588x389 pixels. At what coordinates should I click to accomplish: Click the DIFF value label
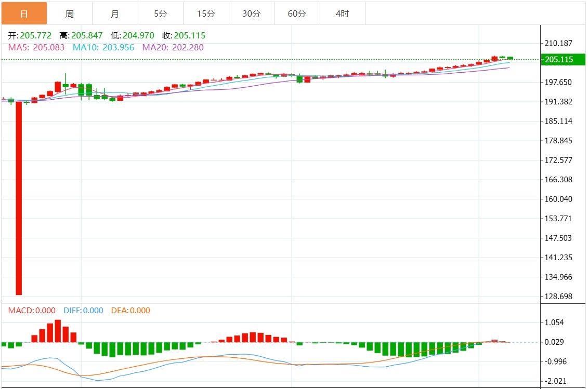click(83, 311)
